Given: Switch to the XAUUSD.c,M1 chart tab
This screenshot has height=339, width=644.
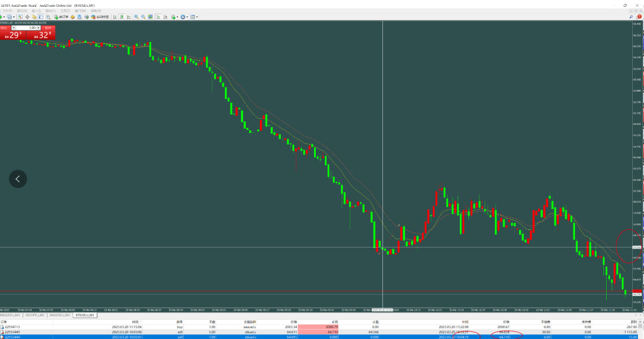Looking at the screenshot, I should 60,315.
